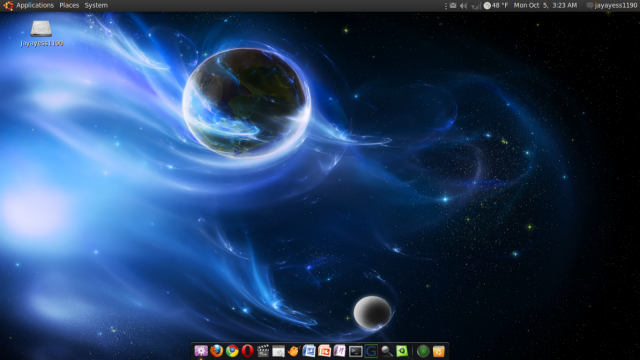
Task: Open the clock showing Mon Oct 5, 3:23 AM
Action: tap(545, 5)
